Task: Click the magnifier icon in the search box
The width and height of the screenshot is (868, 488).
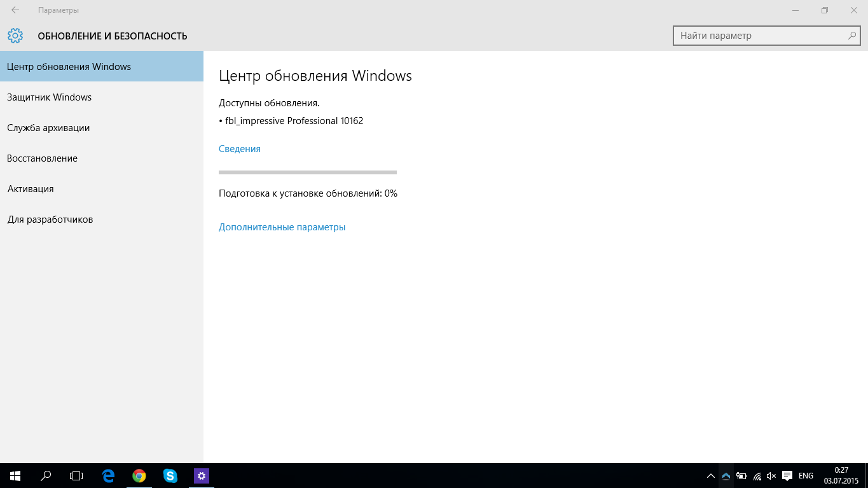Action: click(852, 36)
